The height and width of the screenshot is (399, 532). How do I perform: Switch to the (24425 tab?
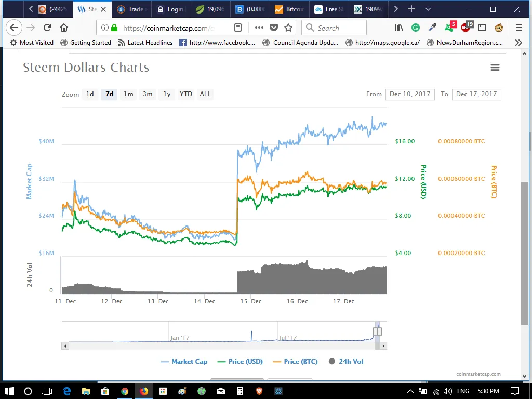(x=53, y=9)
